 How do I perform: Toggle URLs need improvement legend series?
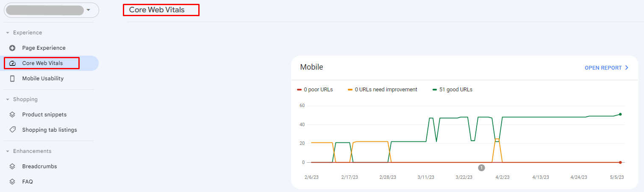point(382,90)
